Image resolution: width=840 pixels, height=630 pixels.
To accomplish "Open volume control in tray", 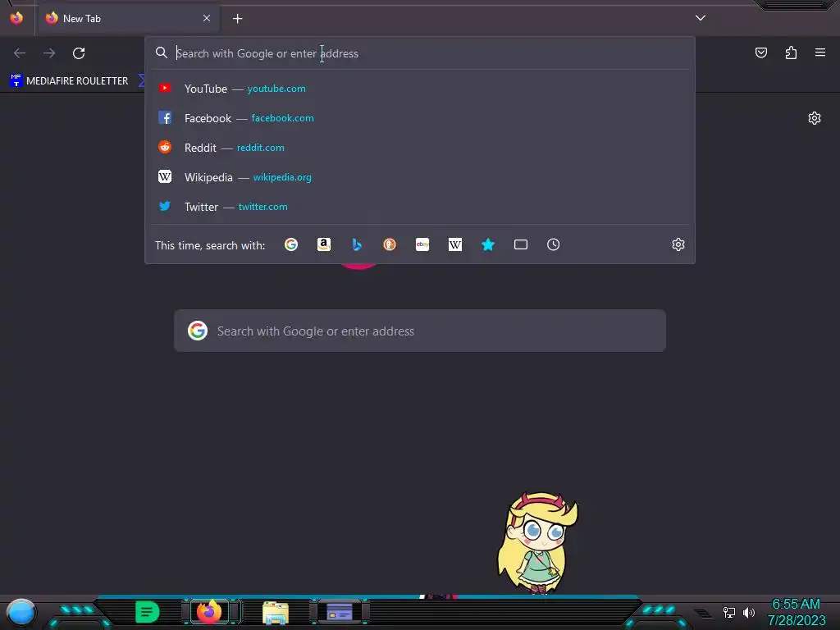I will [748, 612].
